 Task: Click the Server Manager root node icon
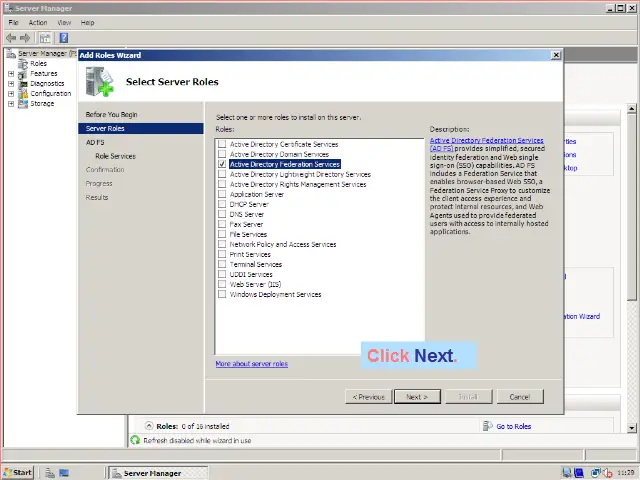[11, 53]
